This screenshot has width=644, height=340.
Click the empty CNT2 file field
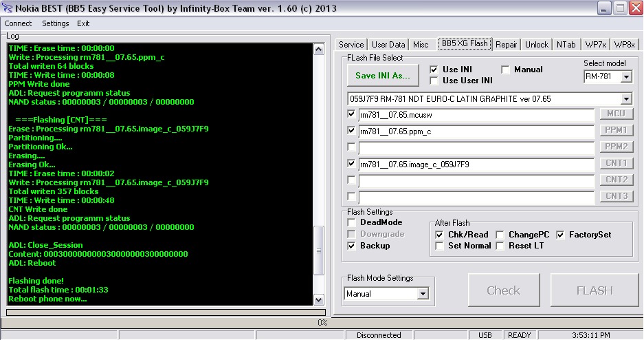point(476,181)
